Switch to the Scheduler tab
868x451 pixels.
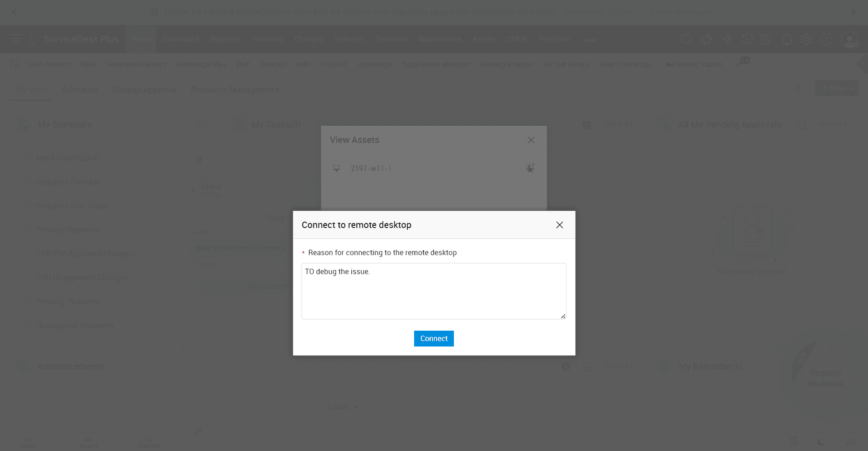pos(80,90)
